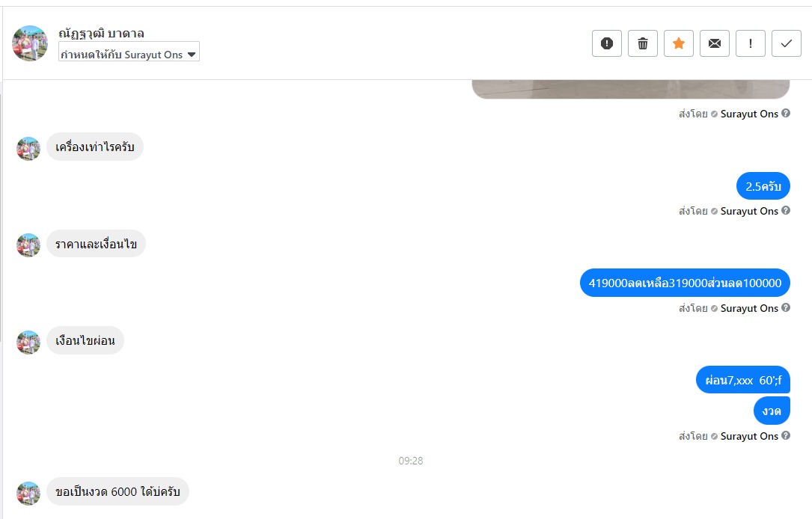The height and width of the screenshot is (519, 812).
Task: Select the ขอเป็นงวด 6000 ได้บ่ครับ message
Action: tap(117, 491)
